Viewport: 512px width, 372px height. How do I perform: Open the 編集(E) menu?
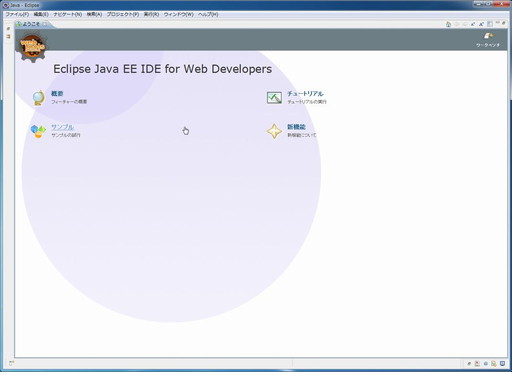[41, 14]
